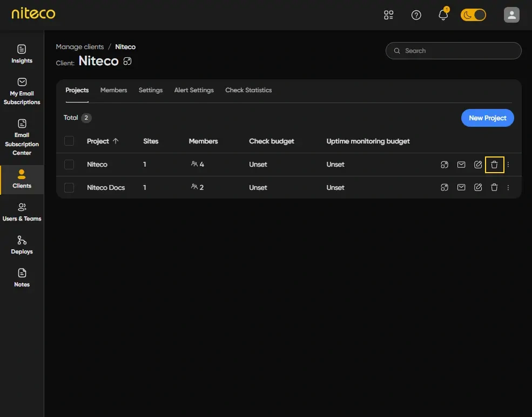This screenshot has width=532, height=417.
Task: Click the Total count badge showing 2
Action: [x=86, y=118]
